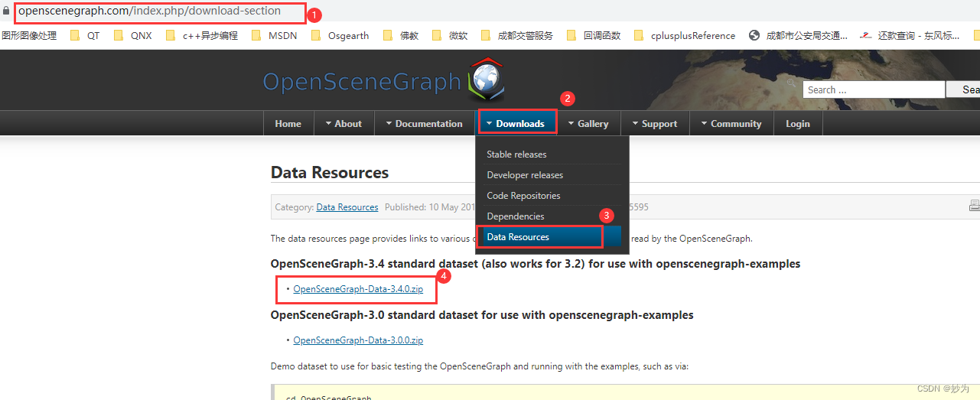Click the 'cd OpenSceneGraph' code line
Screen dimensions: 980x400
pyautogui.click(x=328, y=398)
